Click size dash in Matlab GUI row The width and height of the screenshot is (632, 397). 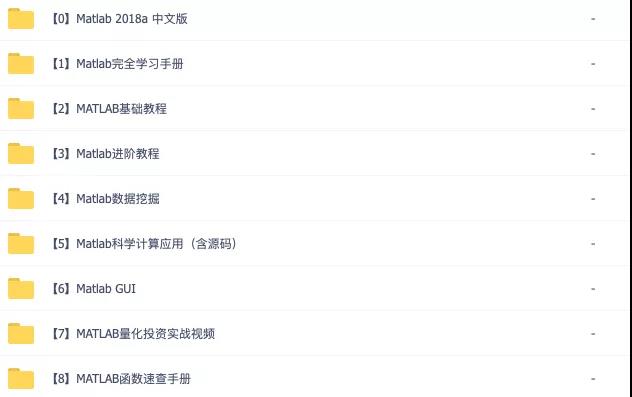[x=593, y=289]
